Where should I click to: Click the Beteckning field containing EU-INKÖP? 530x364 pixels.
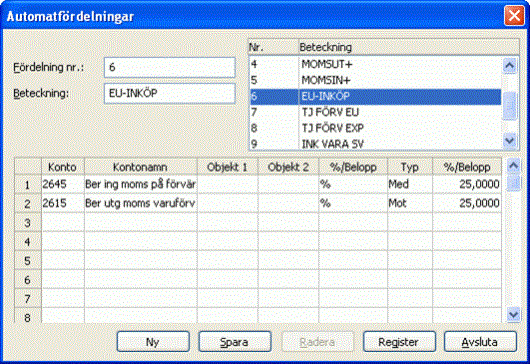[170, 93]
